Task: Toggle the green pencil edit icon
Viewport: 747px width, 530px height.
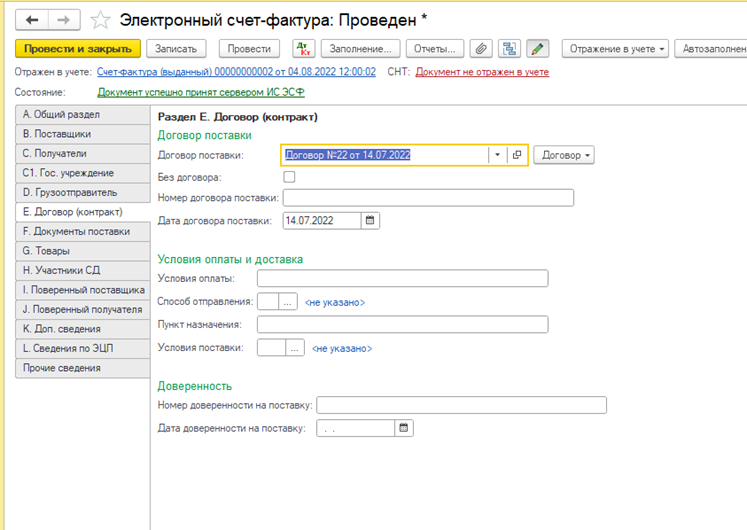Action: pyautogui.click(x=538, y=48)
